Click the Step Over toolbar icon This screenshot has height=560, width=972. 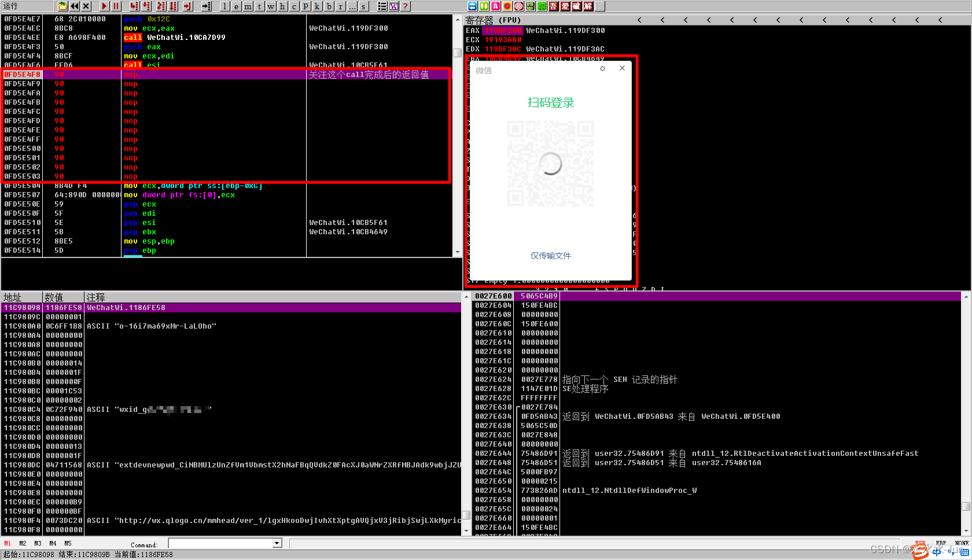(147, 6)
